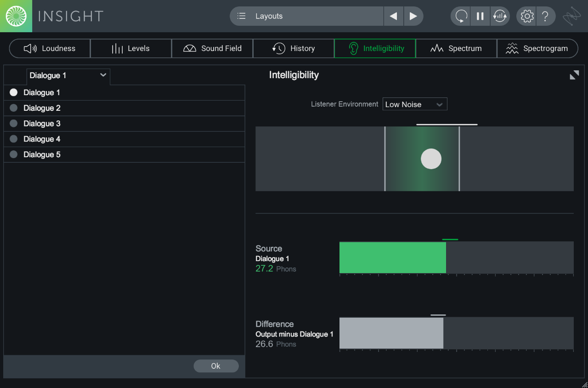This screenshot has height=388, width=588.
Task: Switch to the Spectrogram tab
Action: click(537, 49)
